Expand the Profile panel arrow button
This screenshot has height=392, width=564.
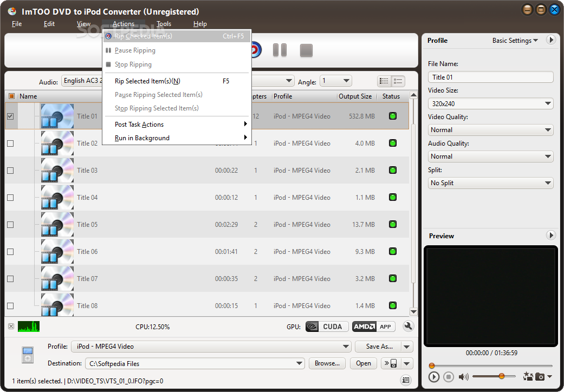click(x=550, y=40)
